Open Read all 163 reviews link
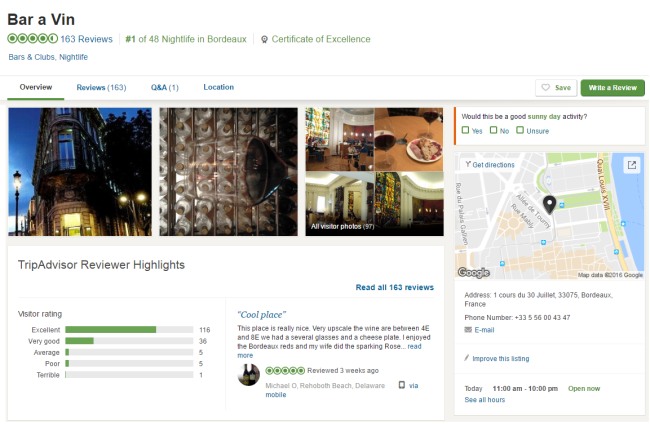 (394, 287)
